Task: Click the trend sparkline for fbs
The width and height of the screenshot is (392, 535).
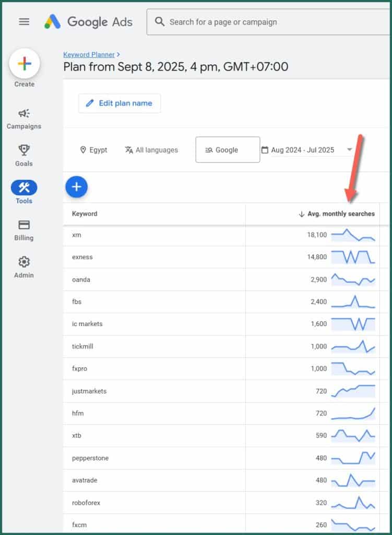Action: tap(353, 301)
